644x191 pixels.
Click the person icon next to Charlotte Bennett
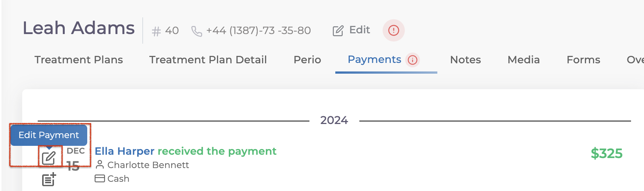tap(99, 164)
